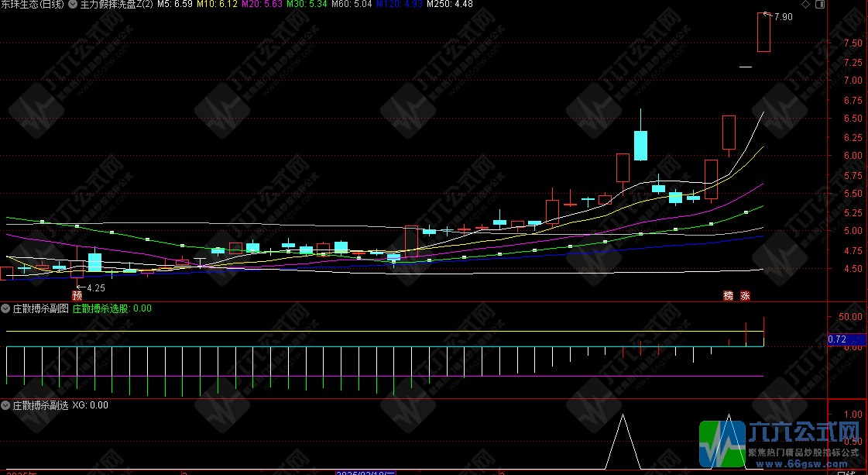Expand the 庄散搏杀副图 indicator dropdown

point(5,308)
